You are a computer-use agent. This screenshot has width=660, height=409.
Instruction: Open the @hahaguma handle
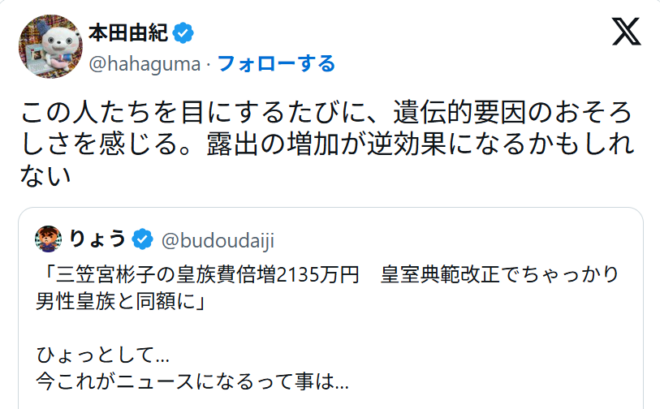[x=145, y=64]
